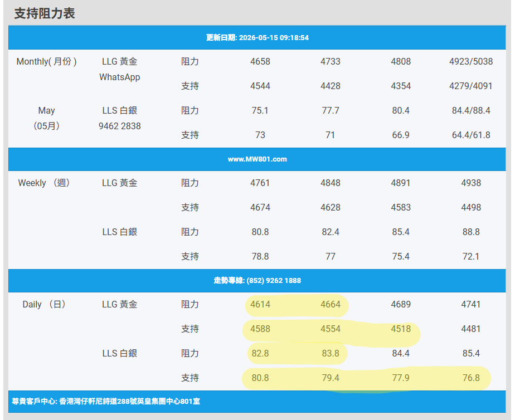Click weekly silver resistance value 82.4

pos(331,232)
